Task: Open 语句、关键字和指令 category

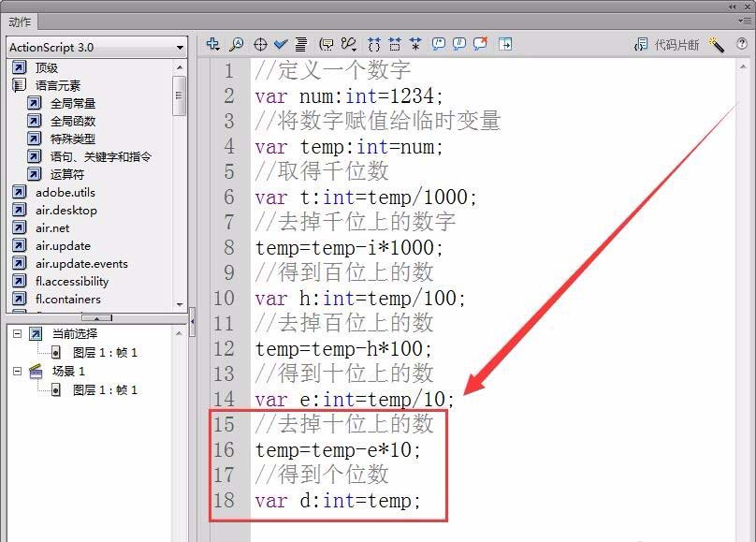Action: pos(101,156)
